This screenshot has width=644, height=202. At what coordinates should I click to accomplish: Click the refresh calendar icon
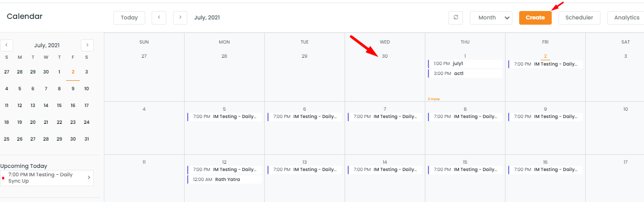[x=456, y=17]
